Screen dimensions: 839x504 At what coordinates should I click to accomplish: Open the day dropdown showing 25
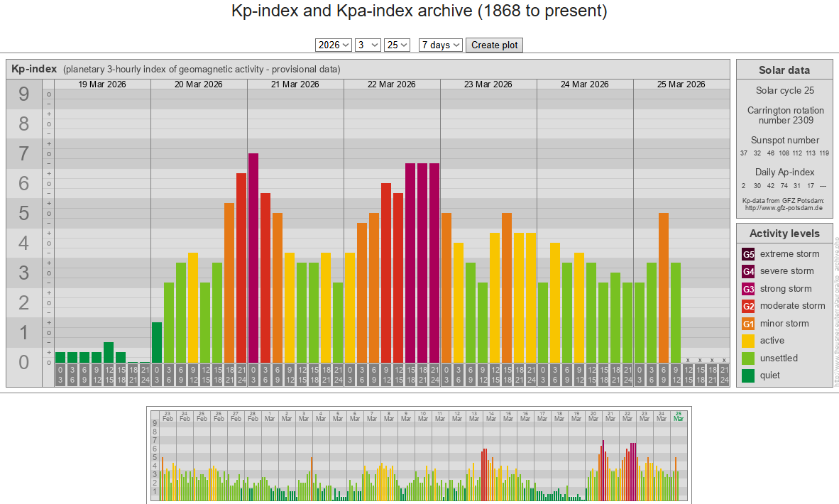click(x=397, y=45)
